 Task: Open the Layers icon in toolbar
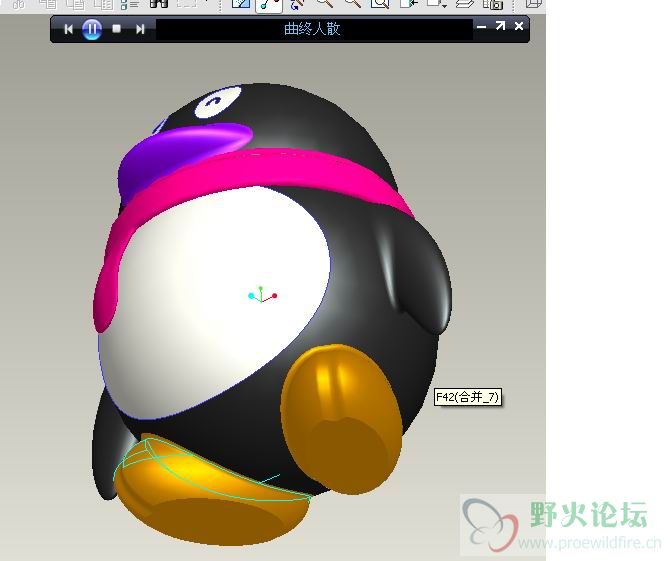click(465, 4)
